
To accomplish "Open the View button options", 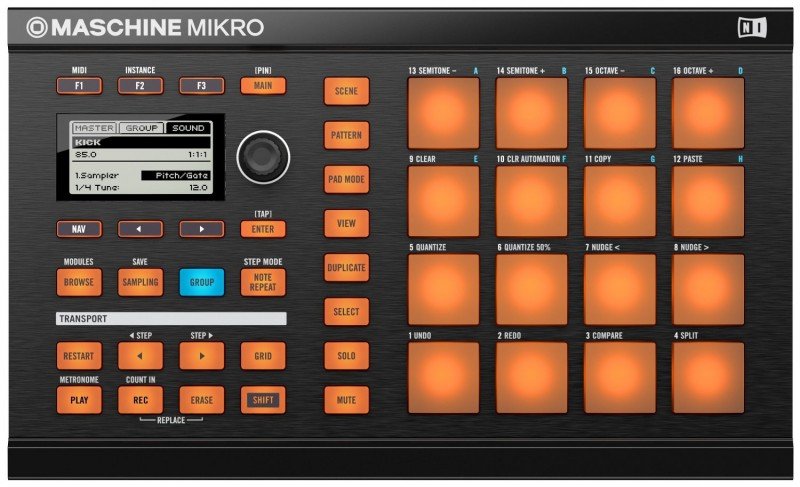I will pyautogui.click(x=346, y=224).
